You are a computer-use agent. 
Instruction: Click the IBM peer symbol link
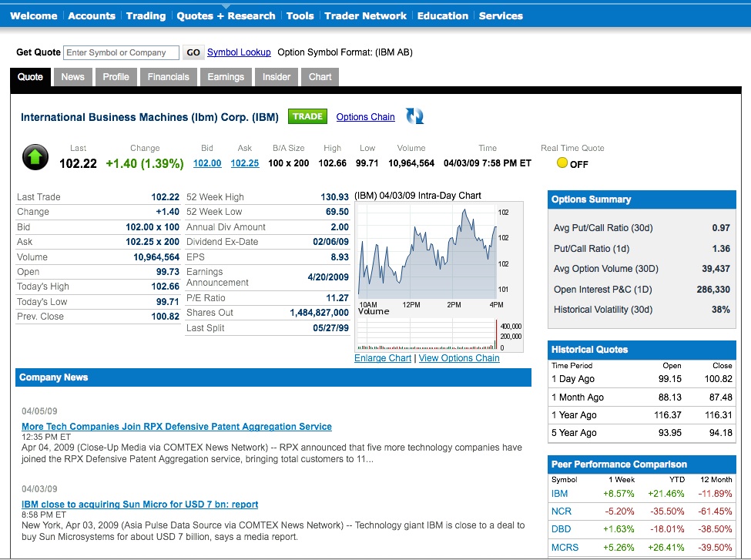559,494
